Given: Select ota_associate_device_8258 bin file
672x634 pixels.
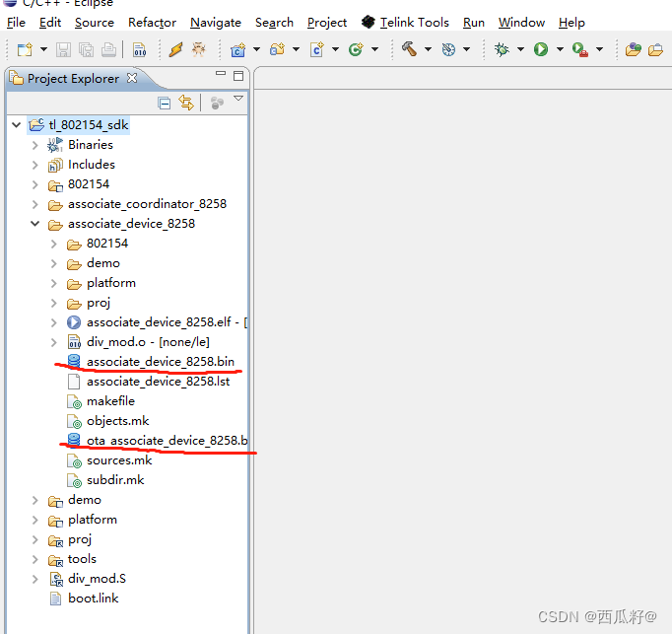Looking at the screenshot, I should (x=158, y=441).
